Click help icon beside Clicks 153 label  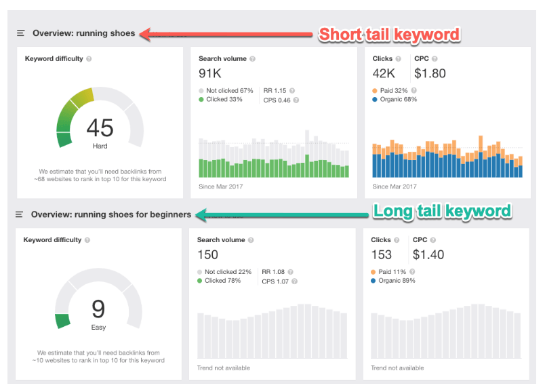click(x=397, y=240)
